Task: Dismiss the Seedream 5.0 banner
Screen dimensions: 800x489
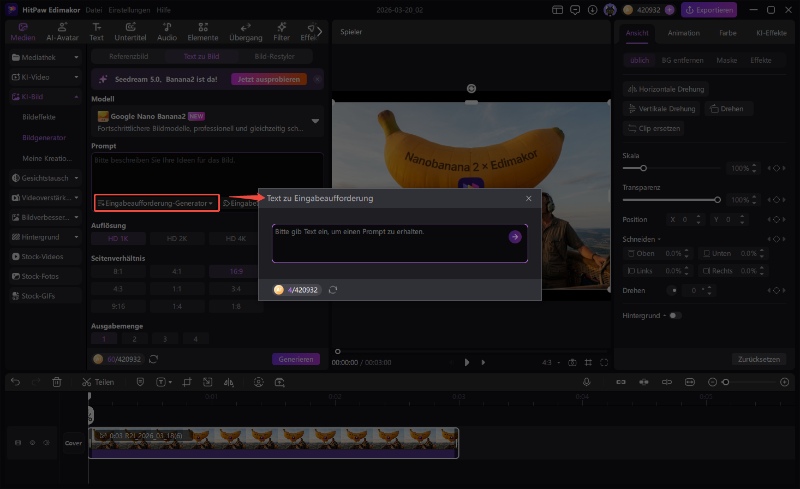Action: click(x=317, y=79)
